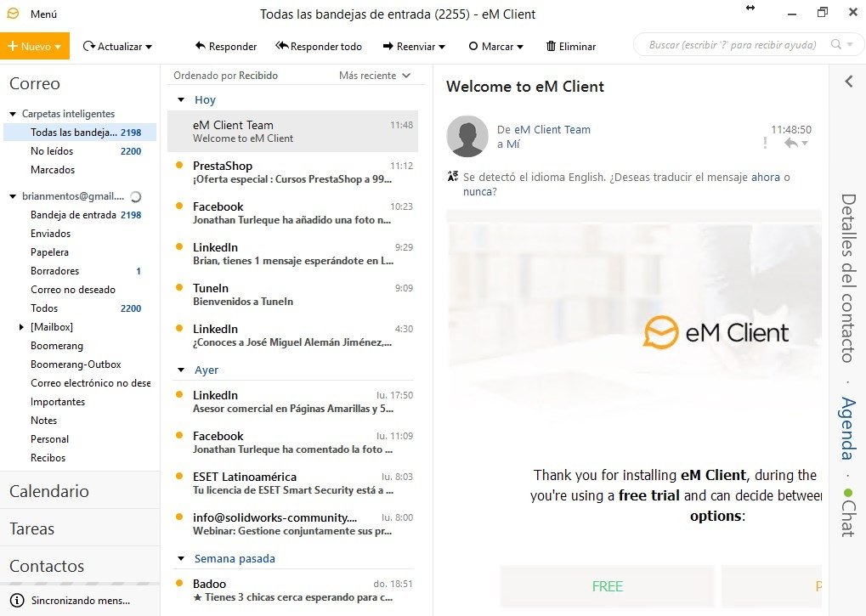The image size is (866, 616).
Task: Click the sync status info icon
Action: click(17, 601)
